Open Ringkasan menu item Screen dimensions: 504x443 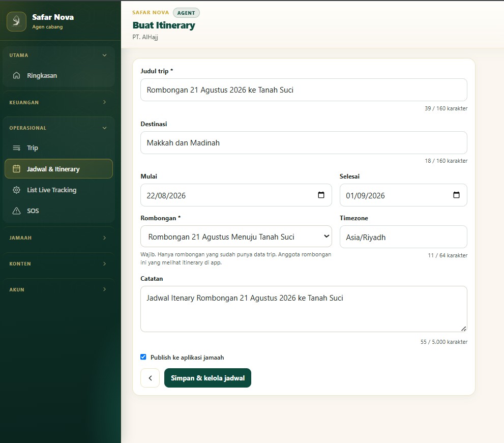pos(59,76)
